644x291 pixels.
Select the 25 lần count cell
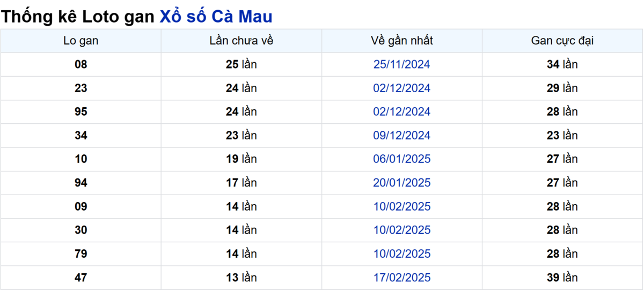pos(241,64)
